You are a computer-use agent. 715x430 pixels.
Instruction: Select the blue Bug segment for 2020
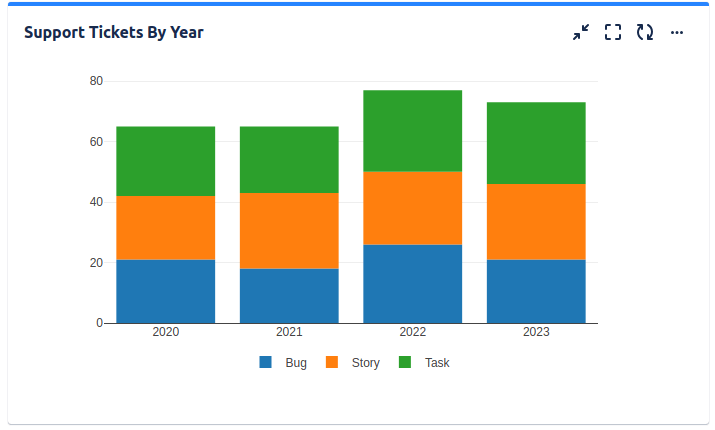(x=166, y=291)
